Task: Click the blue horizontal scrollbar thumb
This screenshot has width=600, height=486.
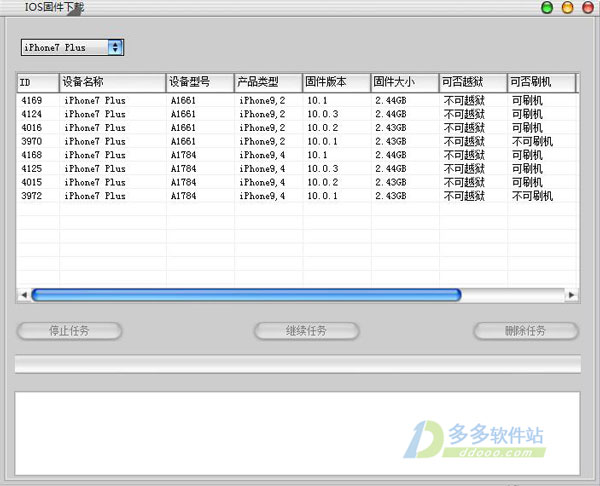Action: click(246, 295)
